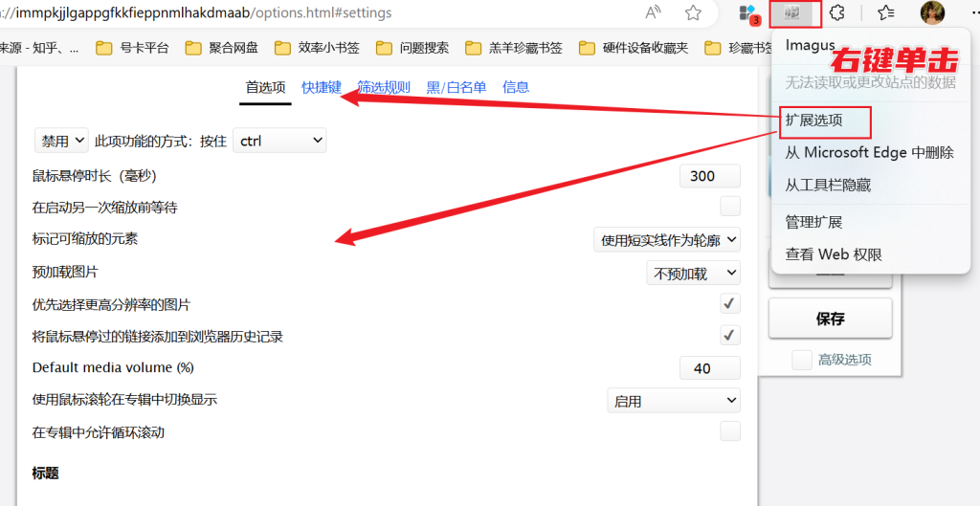This screenshot has height=506, width=980.
Task: Toggle 在启动另一次缩放前等待 checkbox
Action: tap(730, 207)
